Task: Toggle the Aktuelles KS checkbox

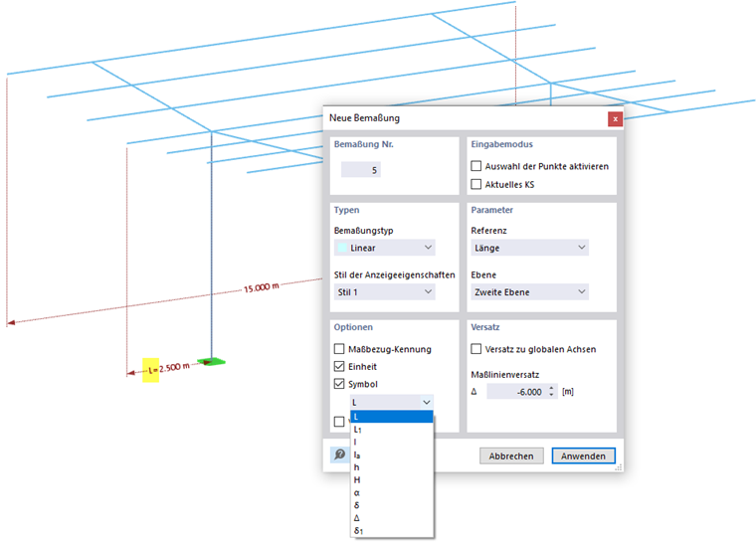Action: (475, 184)
